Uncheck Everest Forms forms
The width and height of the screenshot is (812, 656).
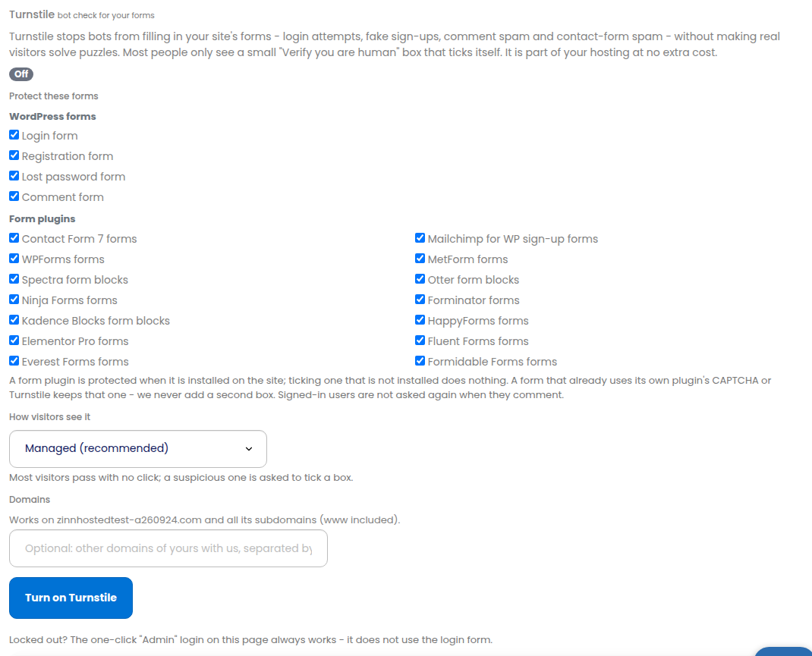pos(14,360)
